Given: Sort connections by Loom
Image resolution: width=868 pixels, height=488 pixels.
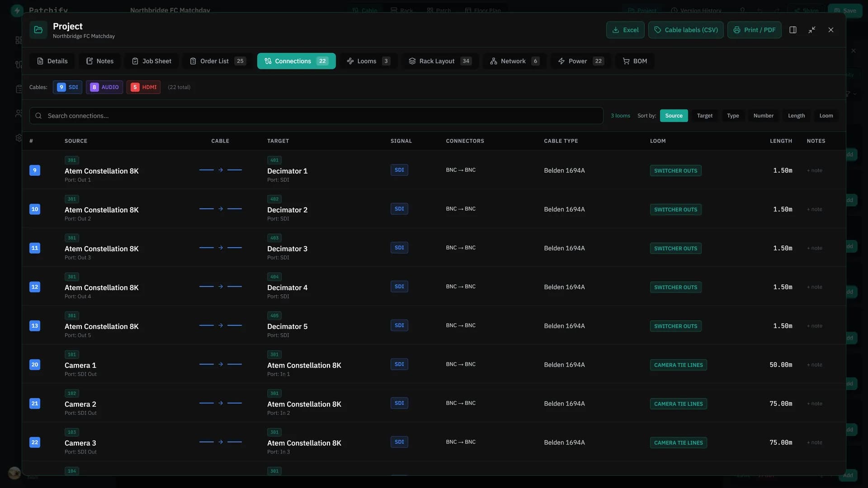Looking at the screenshot, I should 826,116.
